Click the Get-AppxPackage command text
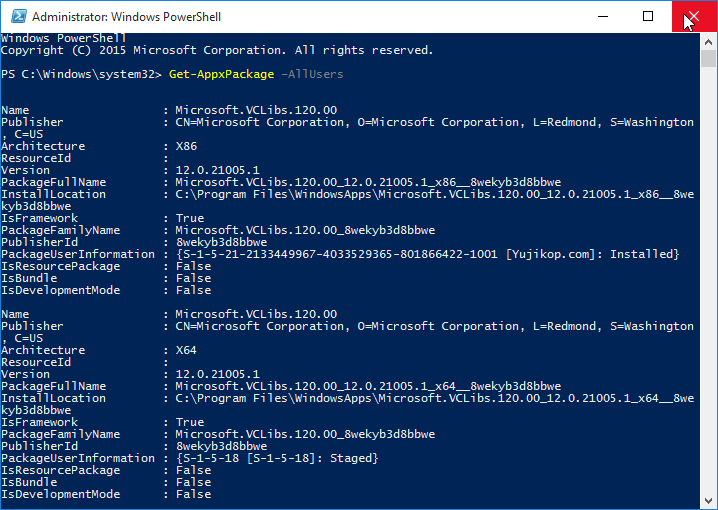This screenshot has height=510, width=718. tap(222, 74)
